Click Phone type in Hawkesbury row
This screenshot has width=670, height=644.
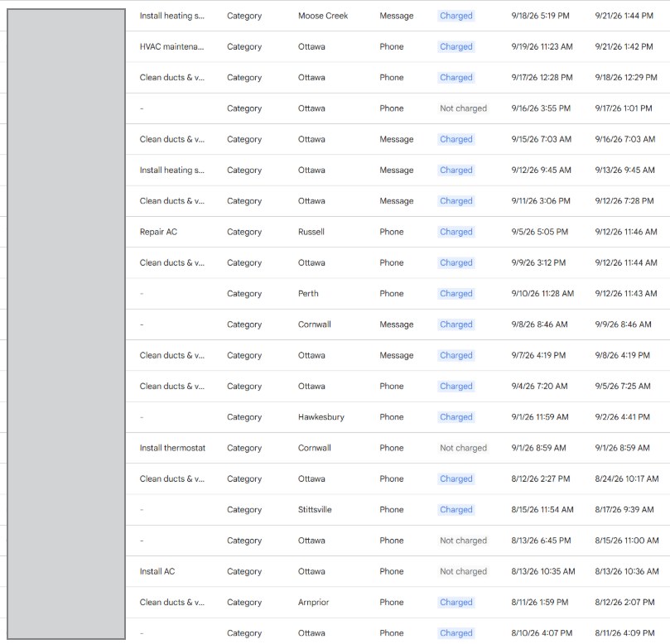point(392,417)
